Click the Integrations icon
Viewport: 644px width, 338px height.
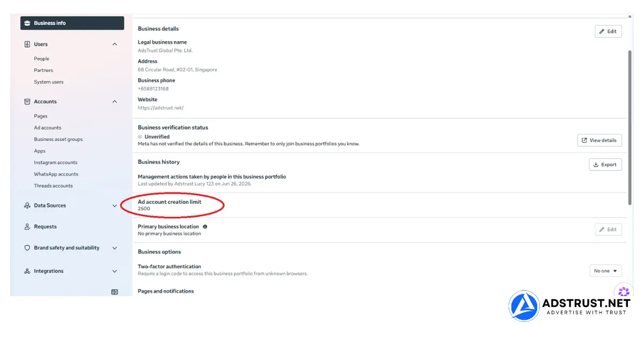point(27,271)
